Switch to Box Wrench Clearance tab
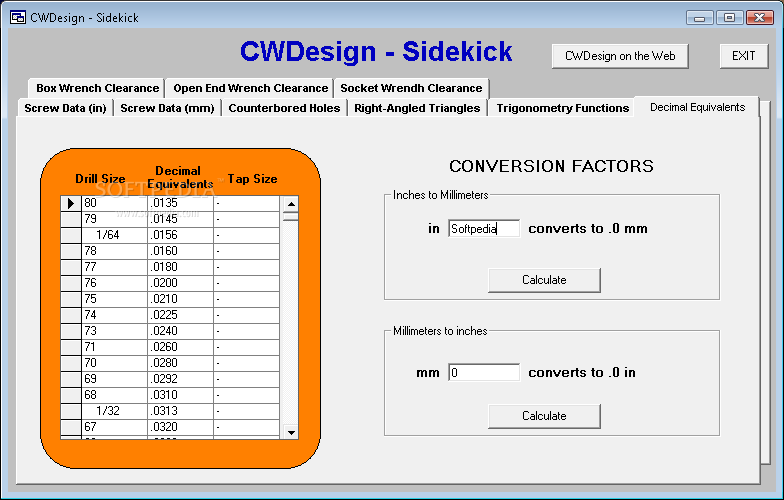This screenshot has width=784, height=500. point(97,88)
